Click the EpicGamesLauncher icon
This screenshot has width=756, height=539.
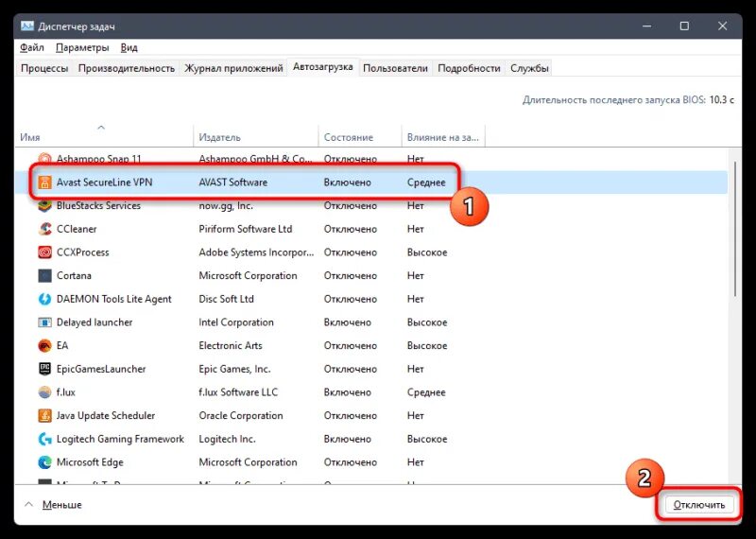click(x=44, y=369)
